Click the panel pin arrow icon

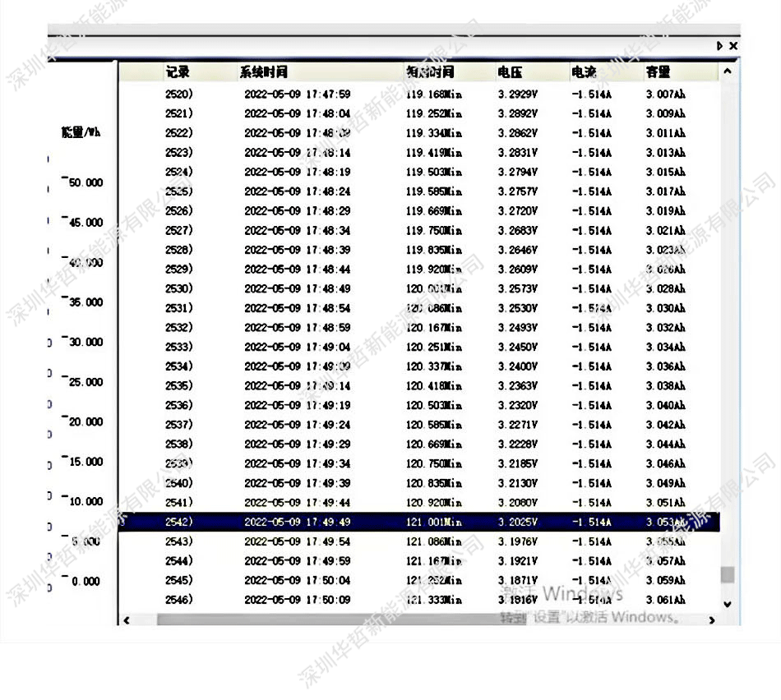[x=719, y=46]
